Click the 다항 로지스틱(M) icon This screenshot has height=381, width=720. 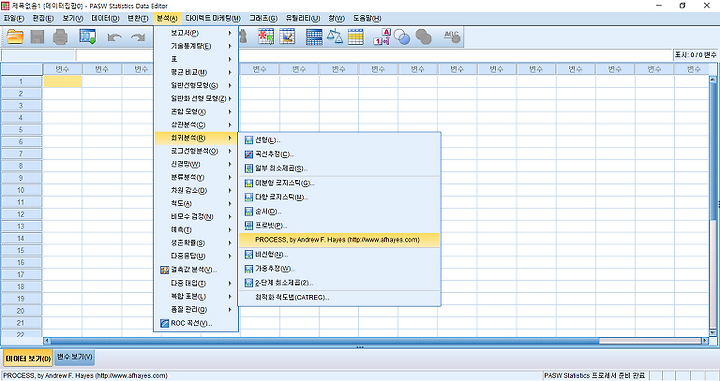(249, 197)
